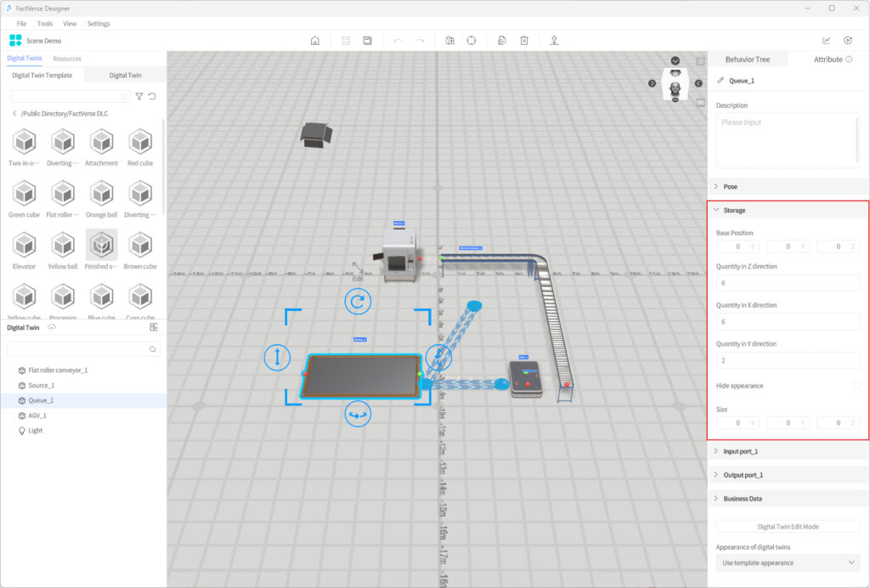The width and height of the screenshot is (870, 588).
Task: Select Light in the tree
Action: point(83,431)
